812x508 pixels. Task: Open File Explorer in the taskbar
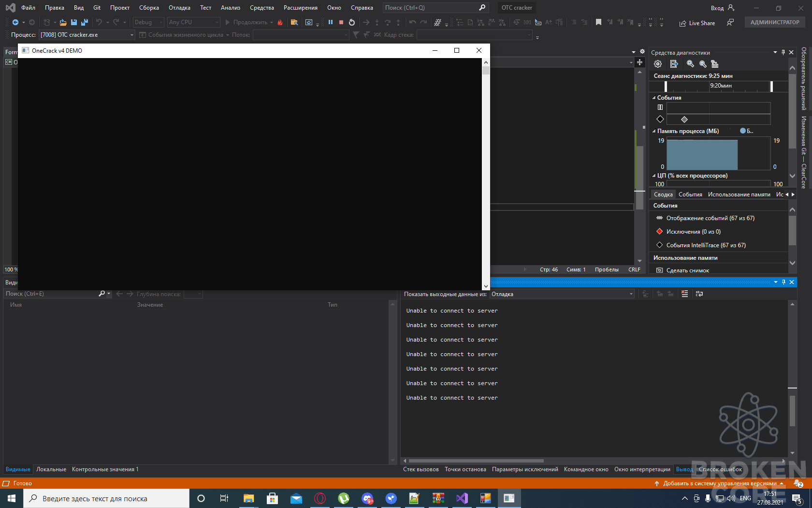coord(248,498)
